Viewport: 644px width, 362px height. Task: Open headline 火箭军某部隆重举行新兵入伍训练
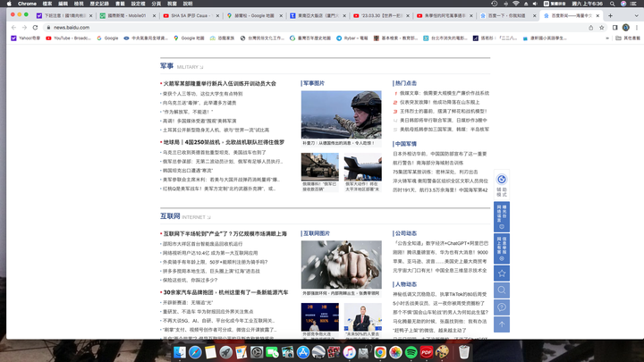(x=220, y=83)
